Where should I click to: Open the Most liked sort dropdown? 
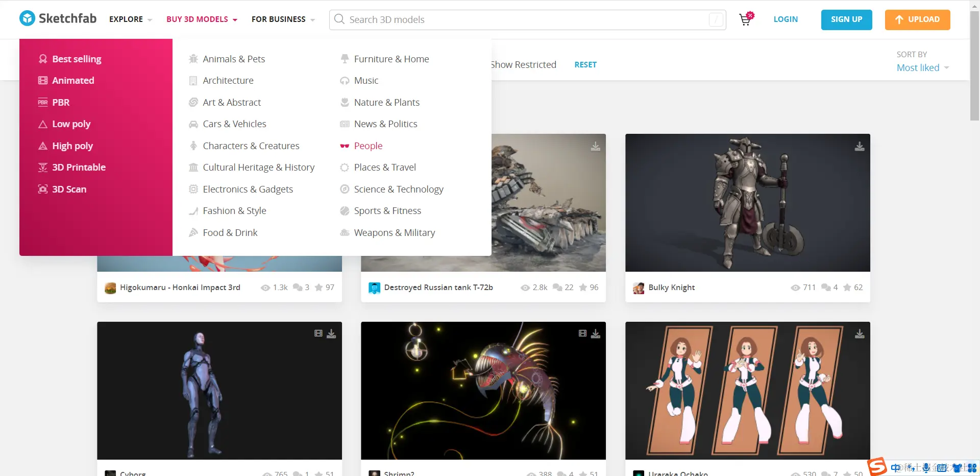pyautogui.click(x=923, y=67)
